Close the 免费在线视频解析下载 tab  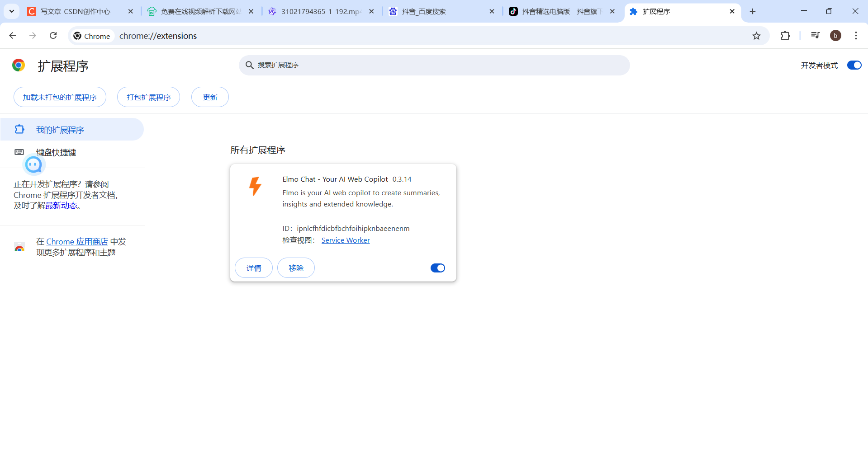[x=251, y=11]
